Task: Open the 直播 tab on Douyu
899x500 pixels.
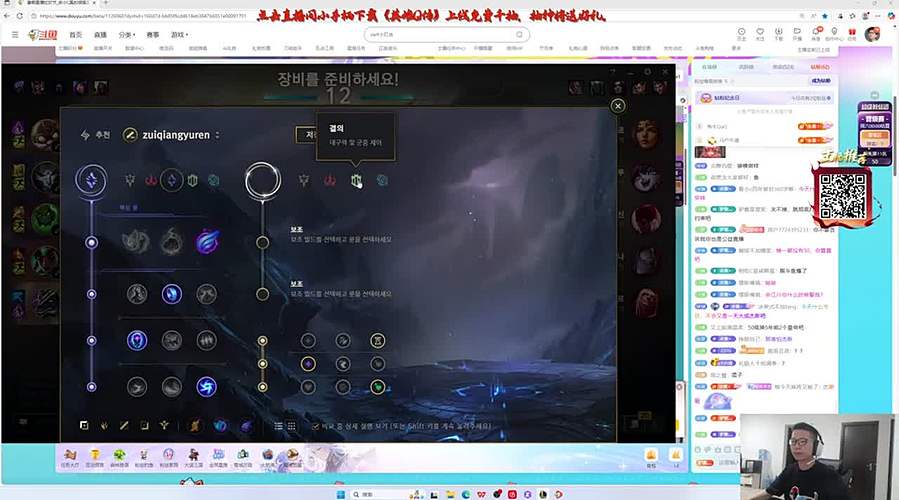Action: point(100,35)
